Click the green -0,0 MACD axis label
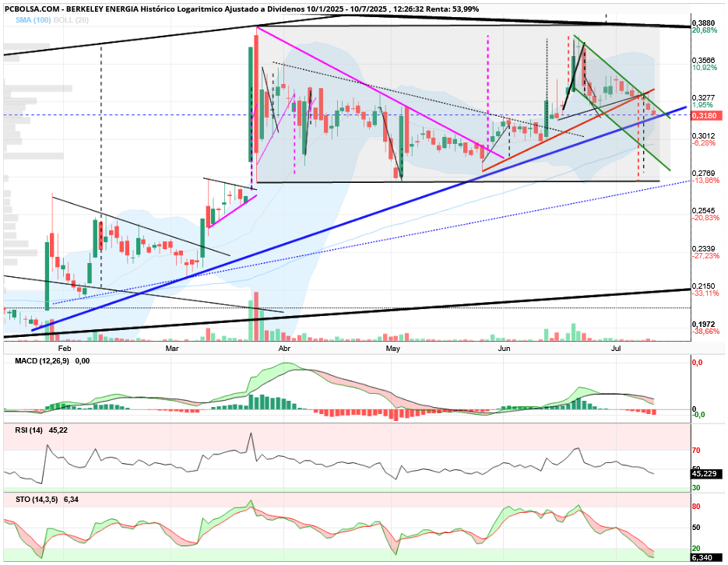This screenshot has width=728, height=565. pyautogui.click(x=698, y=414)
